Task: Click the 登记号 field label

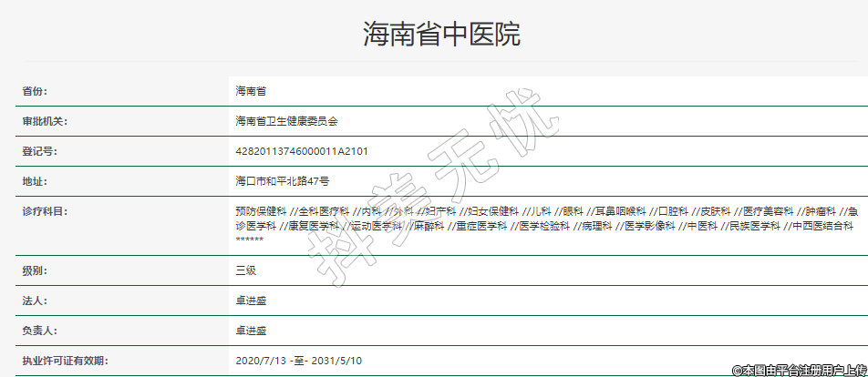Action: click(x=39, y=151)
